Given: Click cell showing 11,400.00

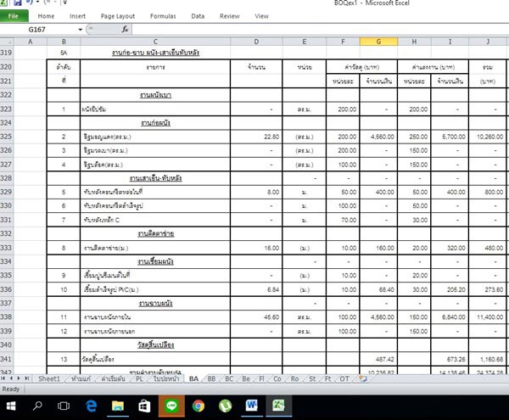Looking at the screenshot, I should coord(487,317).
